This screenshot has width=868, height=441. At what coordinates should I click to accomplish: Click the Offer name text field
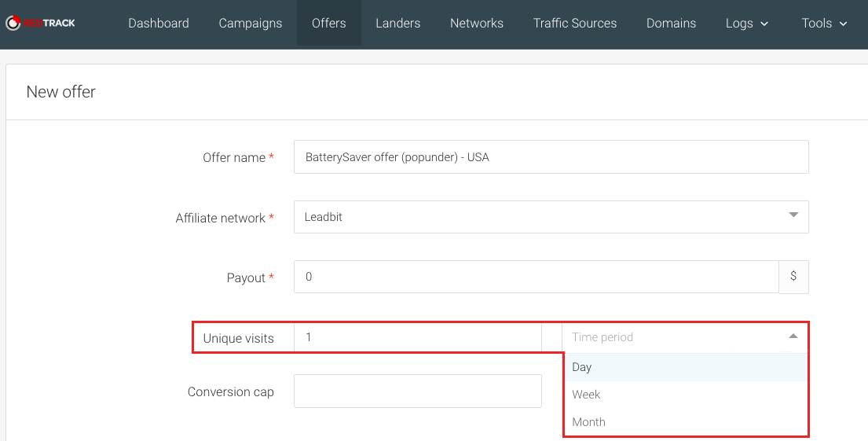(x=550, y=156)
